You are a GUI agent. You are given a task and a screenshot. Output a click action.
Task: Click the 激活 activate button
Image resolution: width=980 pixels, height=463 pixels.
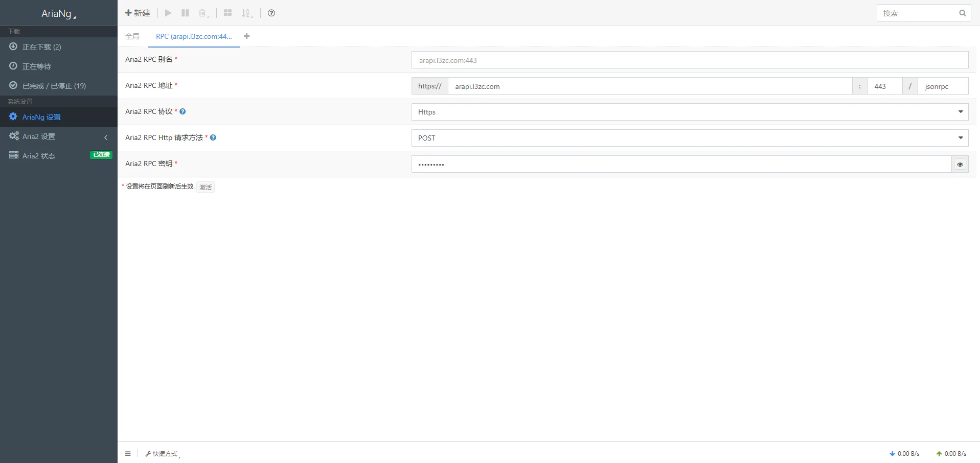206,187
